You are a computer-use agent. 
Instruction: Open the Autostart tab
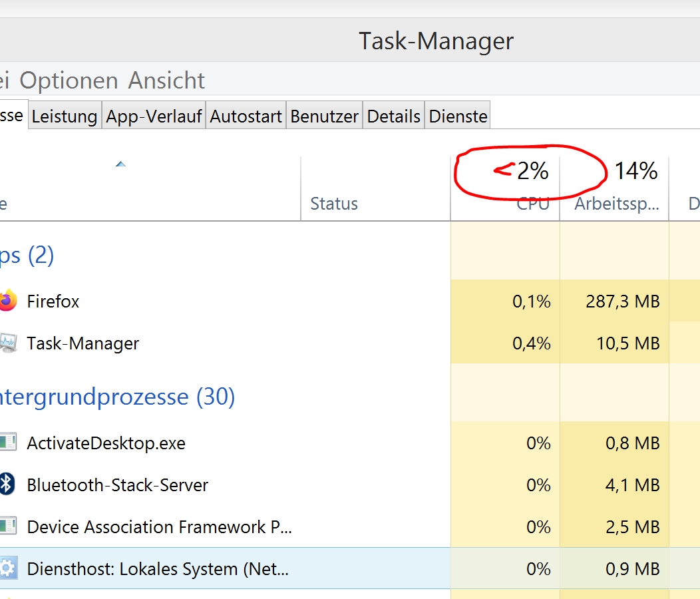[246, 116]
